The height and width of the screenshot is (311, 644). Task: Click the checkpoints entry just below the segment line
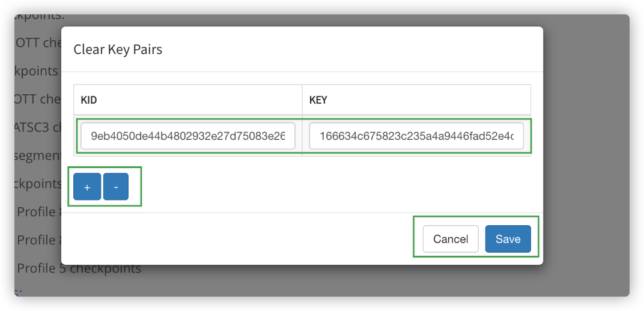37,183
